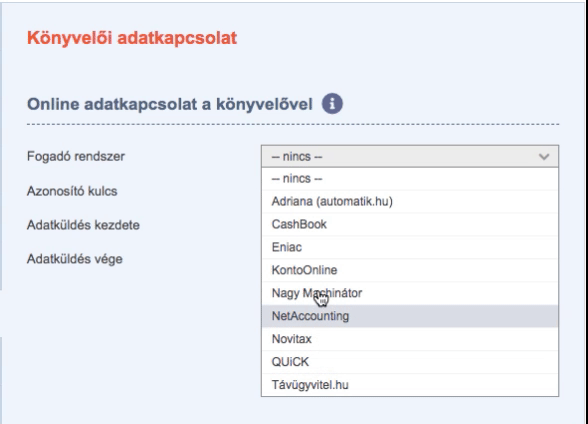The image size is (588, 424).
Task: Click the info icon beside Online adatkapcsolat heading
Action: tap(332, 103)
